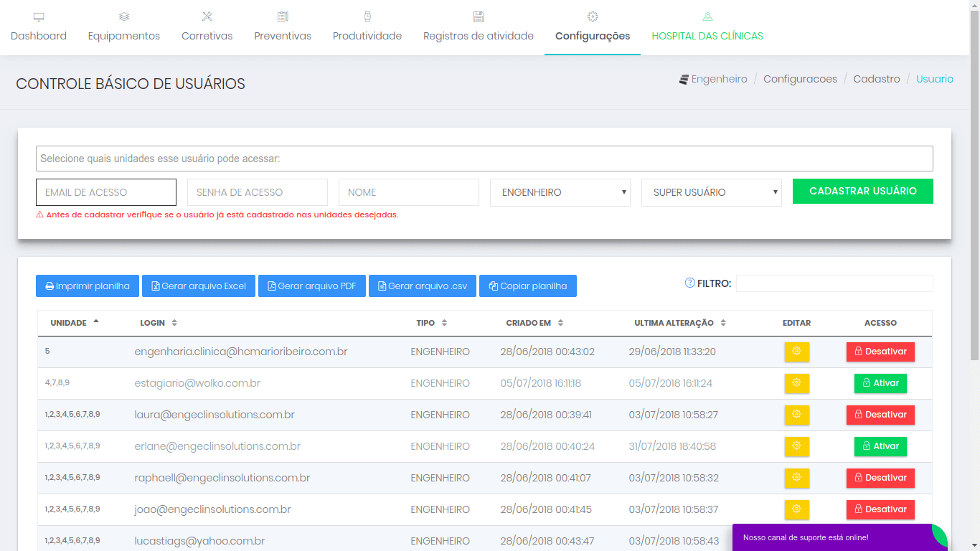Open the Dashboard menu
Viewport: 980px width, 551px height.
[x=39, y=27]
